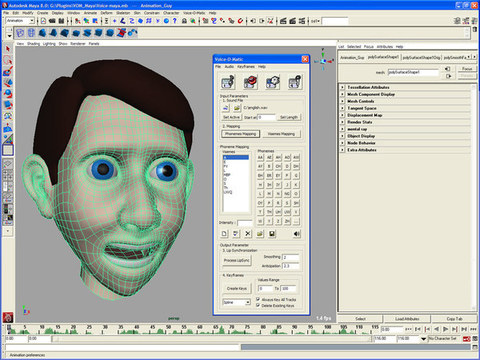Toggle Delete Existing Keys checkbox

(258, 305)
